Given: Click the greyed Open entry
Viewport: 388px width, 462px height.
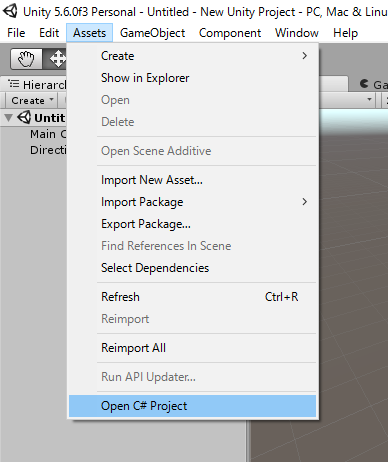Looking at the screenshot, I should [x=192, y=100].
